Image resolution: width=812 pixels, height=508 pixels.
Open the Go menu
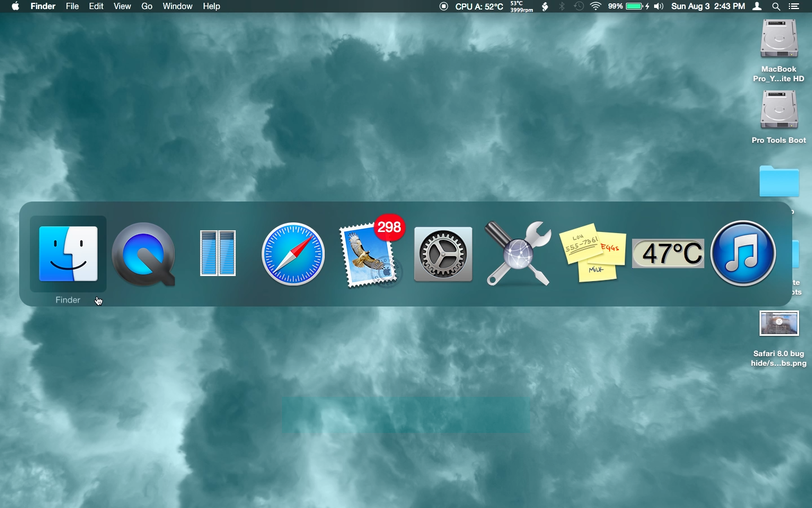coord(147,6)
